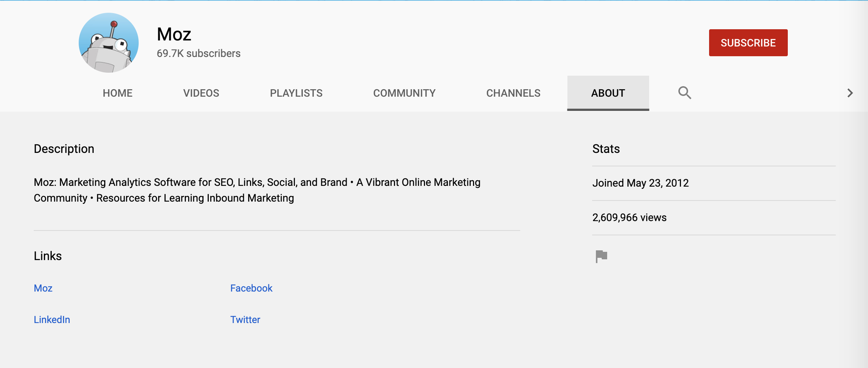Select the Community tab
The image size is (868, 368).
pyautogui.click(x=404, y=93)
